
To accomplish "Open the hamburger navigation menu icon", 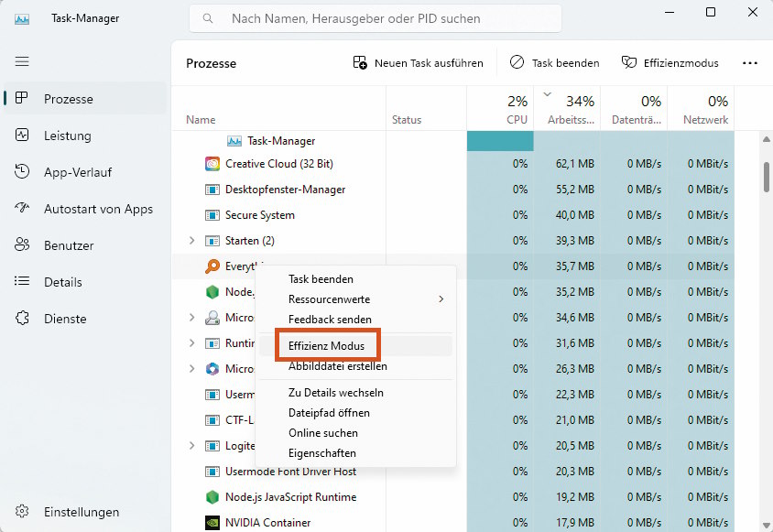I will 22,61.
